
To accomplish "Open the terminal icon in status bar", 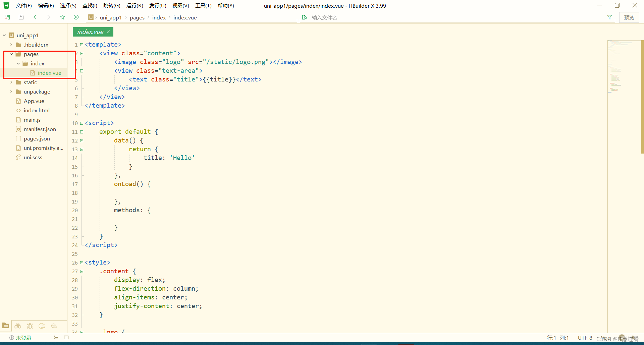I will [66, 338].
